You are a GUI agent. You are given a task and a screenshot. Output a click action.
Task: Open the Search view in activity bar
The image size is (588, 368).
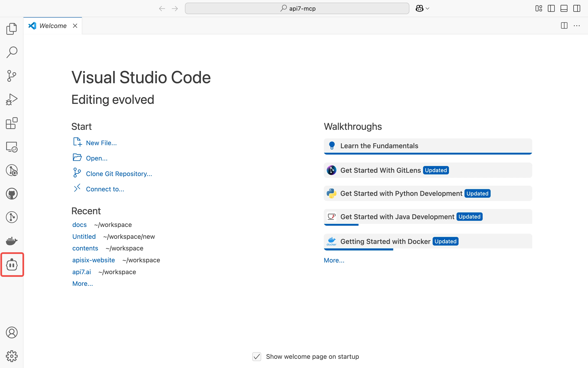(12, 52)
